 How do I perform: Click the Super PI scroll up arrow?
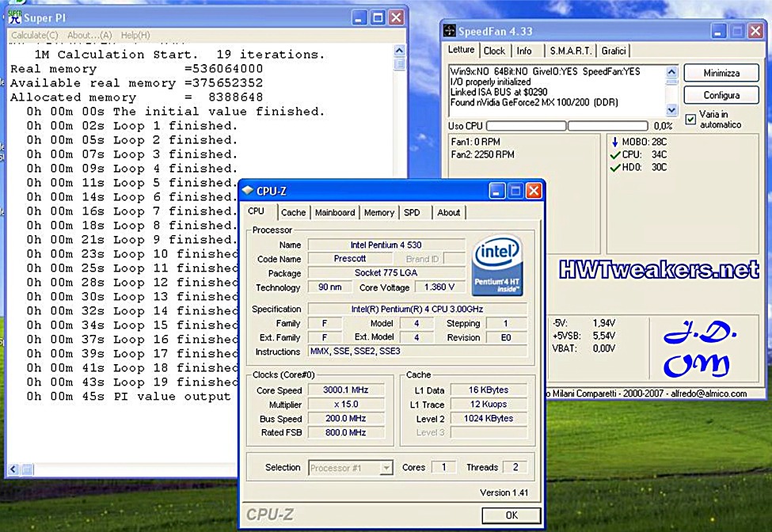[399, 50]
